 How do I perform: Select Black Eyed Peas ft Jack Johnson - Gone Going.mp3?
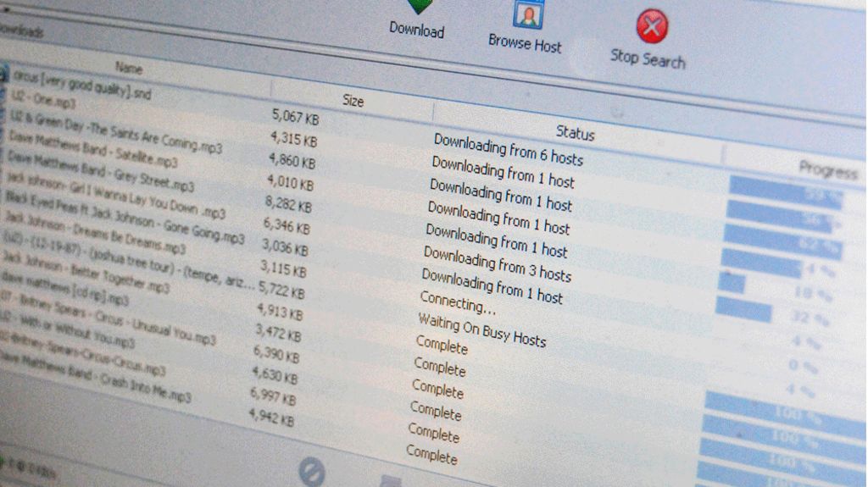(124, 216)
